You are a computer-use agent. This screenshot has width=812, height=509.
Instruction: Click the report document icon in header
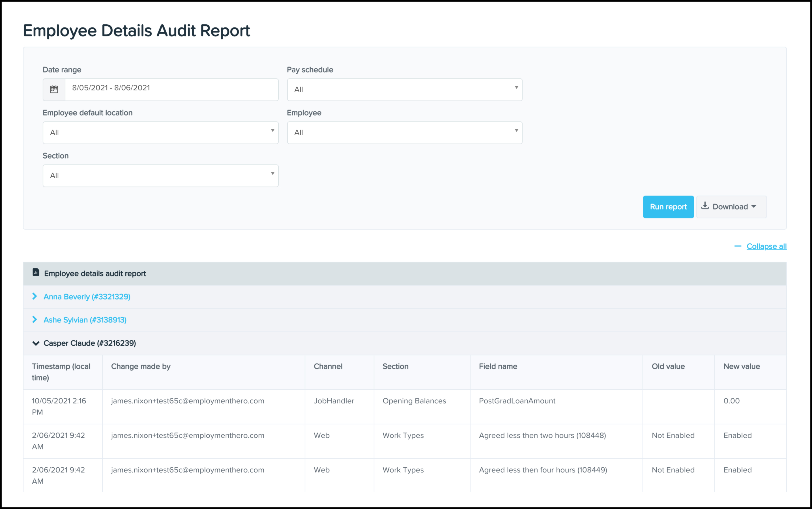pos(36,272)
